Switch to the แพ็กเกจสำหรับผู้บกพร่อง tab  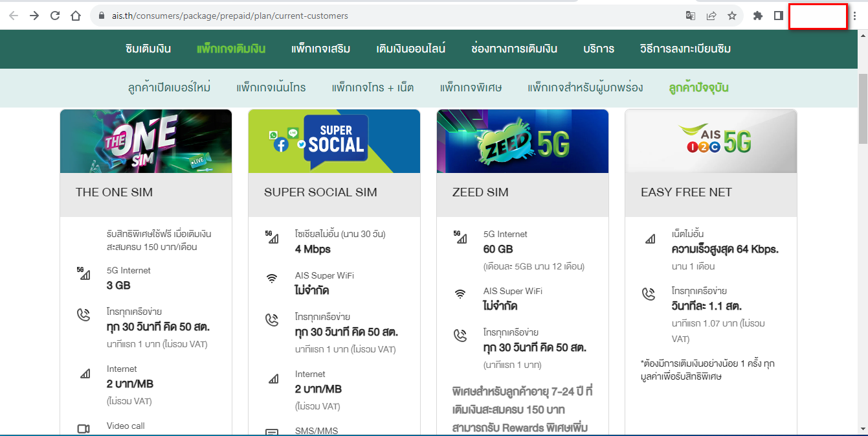(585, 87)
